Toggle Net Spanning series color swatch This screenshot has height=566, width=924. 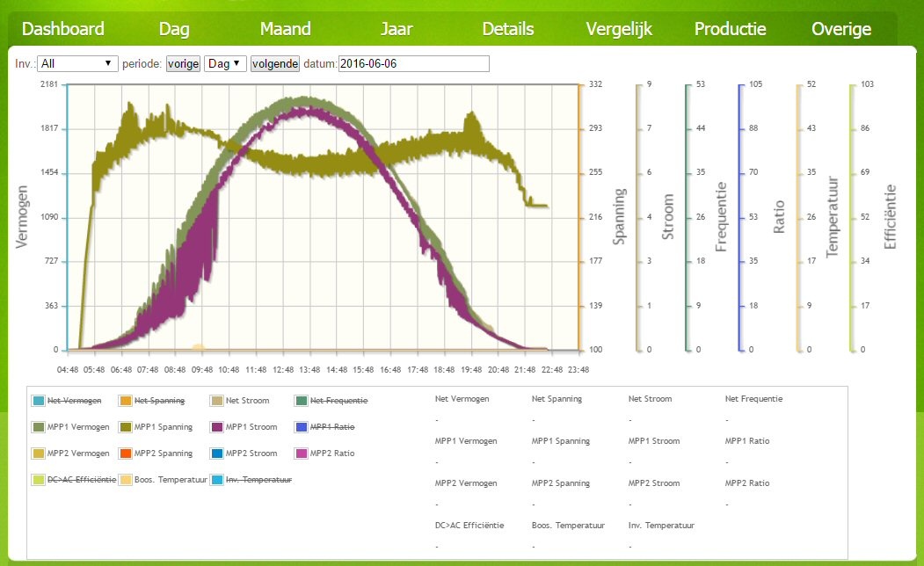tap(126, 401)
